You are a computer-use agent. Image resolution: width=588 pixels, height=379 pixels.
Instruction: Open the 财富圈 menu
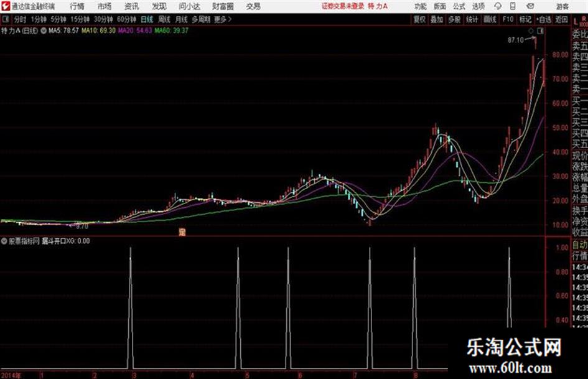point(223,6)
